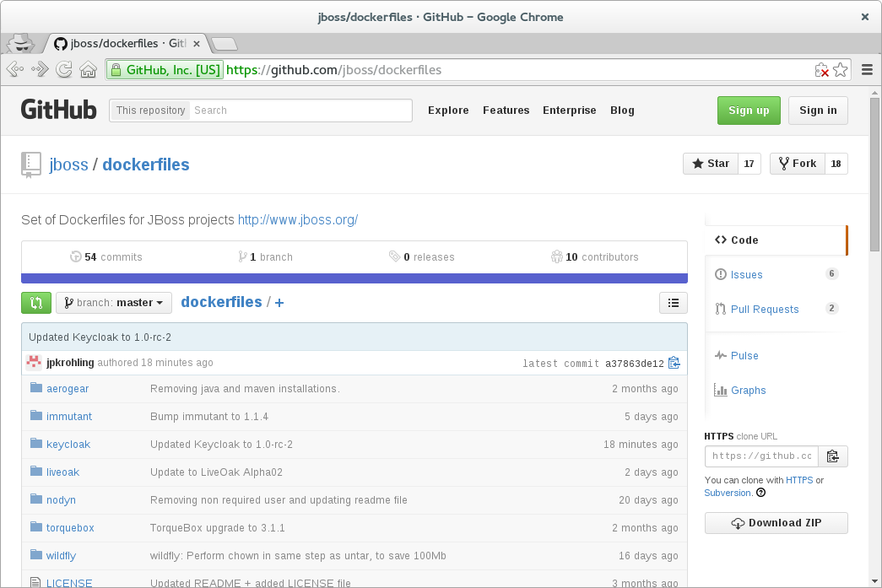Open the keycloak folder
Screen dimensions: 882x588
[x=68, y=444]
